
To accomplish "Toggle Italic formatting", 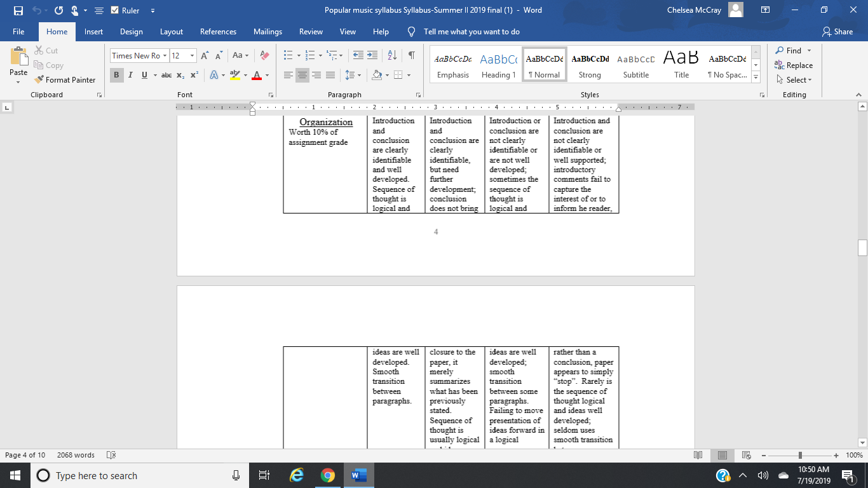I will tap(130, 75).
